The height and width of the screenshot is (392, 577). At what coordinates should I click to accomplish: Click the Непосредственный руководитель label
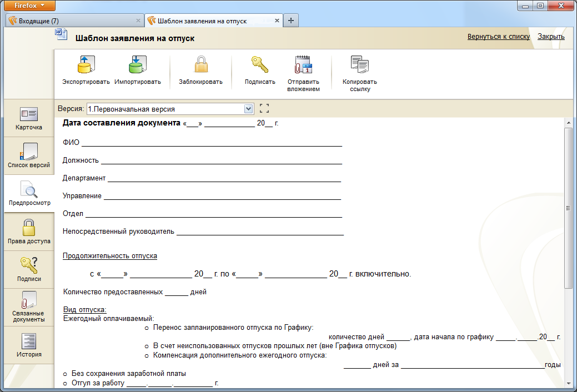tap(118, 232)
